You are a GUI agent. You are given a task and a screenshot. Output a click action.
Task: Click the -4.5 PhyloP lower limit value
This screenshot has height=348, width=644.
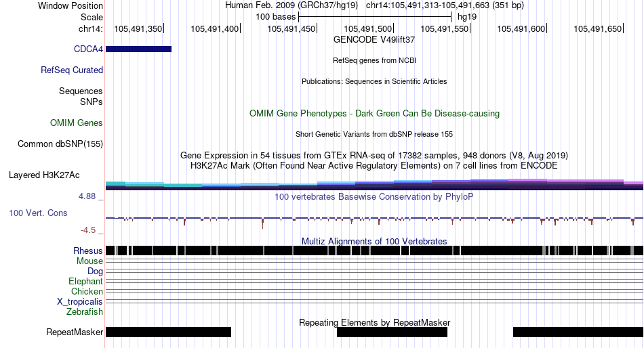point(88,230)
